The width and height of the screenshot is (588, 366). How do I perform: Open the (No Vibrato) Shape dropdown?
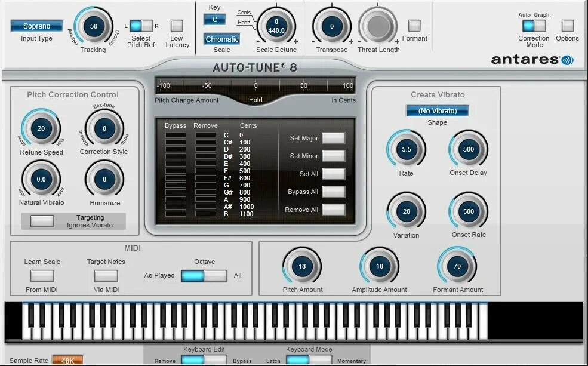coord(437,111)
